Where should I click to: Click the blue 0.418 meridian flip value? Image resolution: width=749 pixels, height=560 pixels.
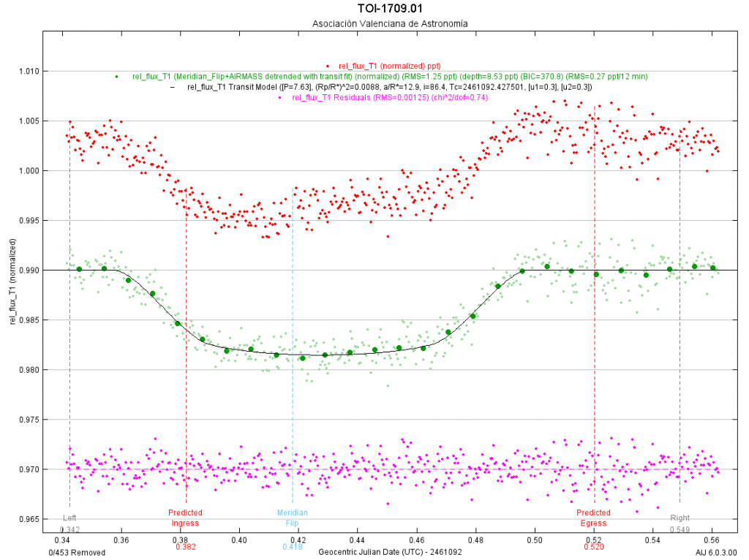pyautogui.click(x=292, y=546)
